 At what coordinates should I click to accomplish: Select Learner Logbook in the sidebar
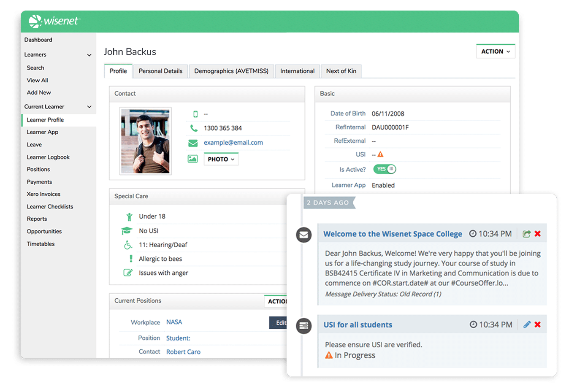coord(48,157)
